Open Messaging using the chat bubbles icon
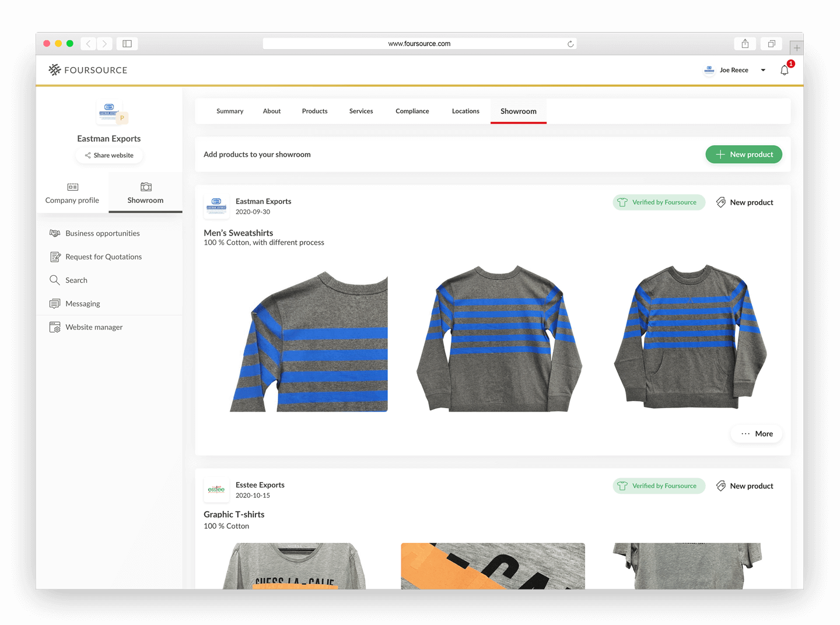 [55, 303]
